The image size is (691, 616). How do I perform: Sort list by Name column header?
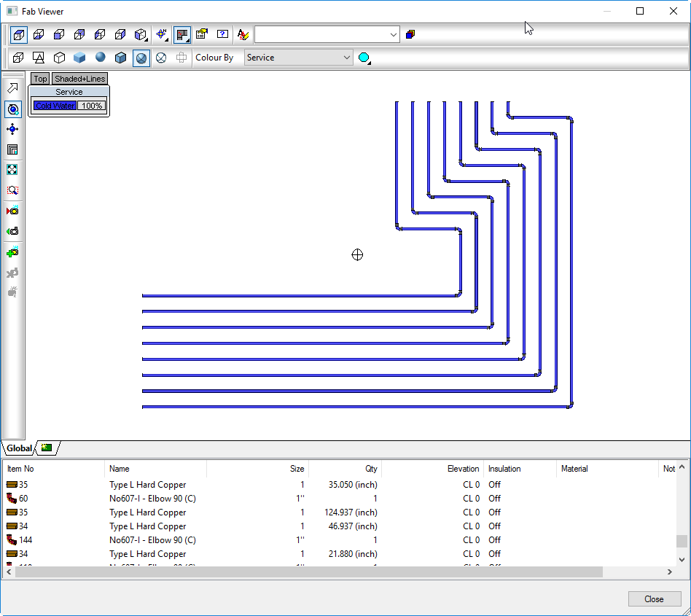(120, 469)
